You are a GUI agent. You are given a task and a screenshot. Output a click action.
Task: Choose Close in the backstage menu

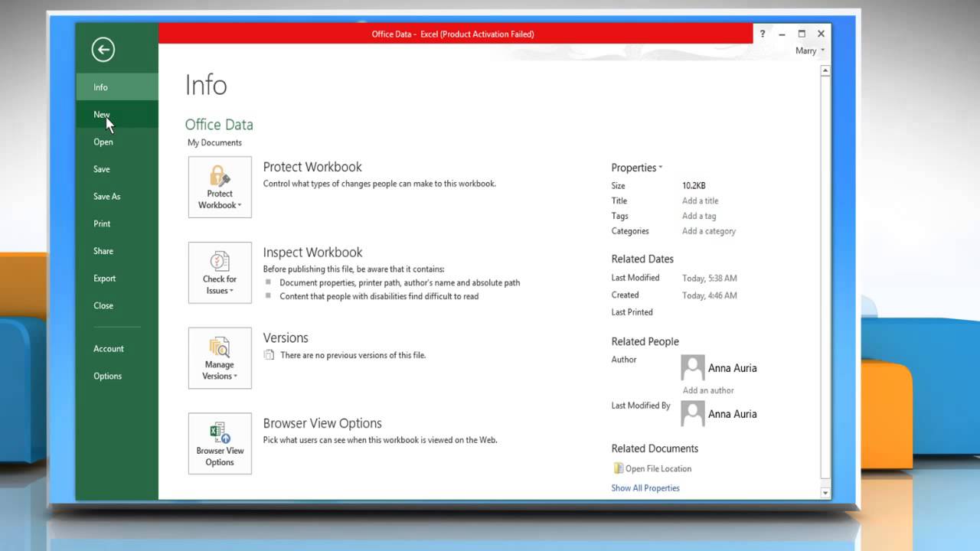[x=117, y=305]
